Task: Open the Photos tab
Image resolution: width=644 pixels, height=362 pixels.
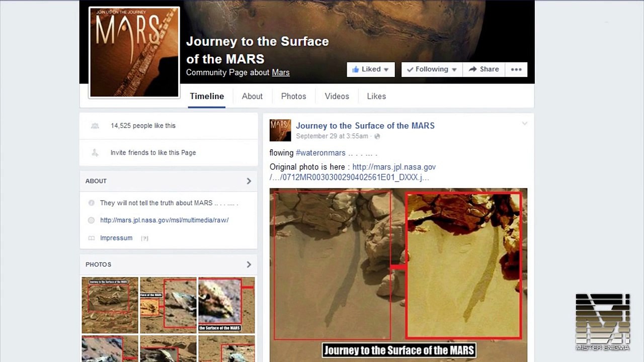Action: pyautogui.click(x=293, y=96)
